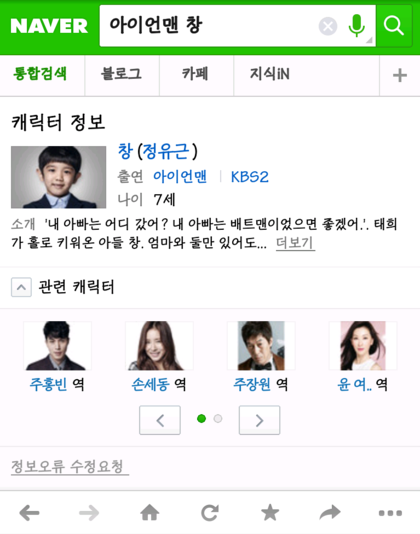The image size is (420, 534).
Task: Go back with the browser back arrow
Action: [x=29, y=513]
